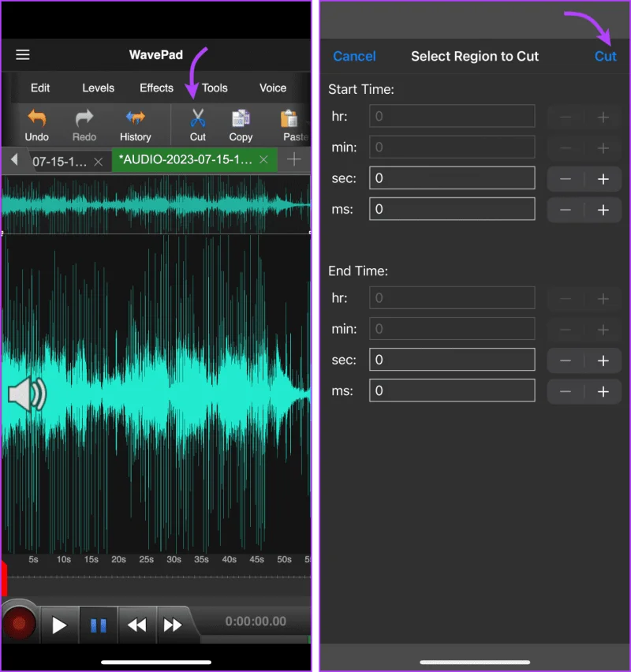Image resolution: width=631 pixels, height=672 pixels.
Task: Decrease Start Time seconds with minus
Action: 566,179
